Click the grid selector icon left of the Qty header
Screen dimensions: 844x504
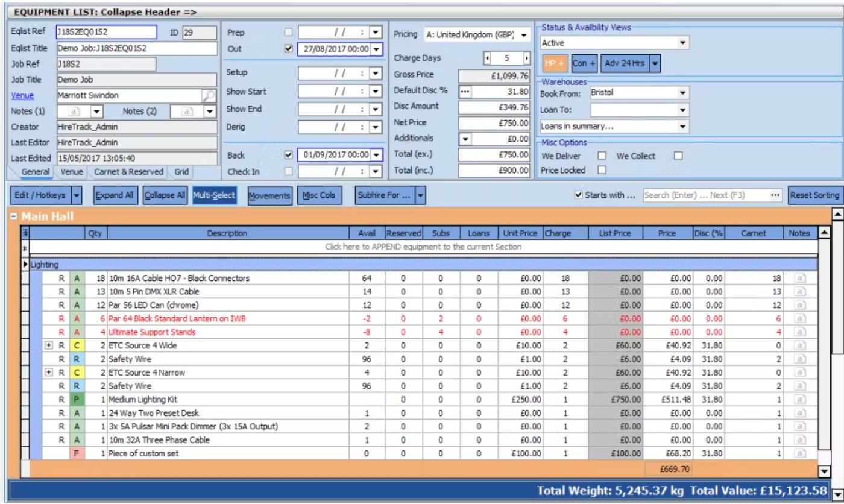pos(25,233)
